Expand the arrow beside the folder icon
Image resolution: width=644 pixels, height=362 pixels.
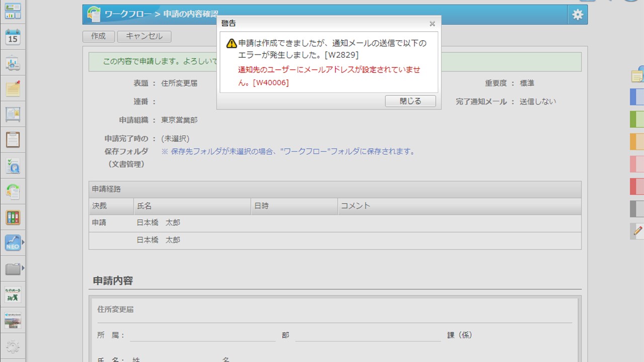point(23,268)
